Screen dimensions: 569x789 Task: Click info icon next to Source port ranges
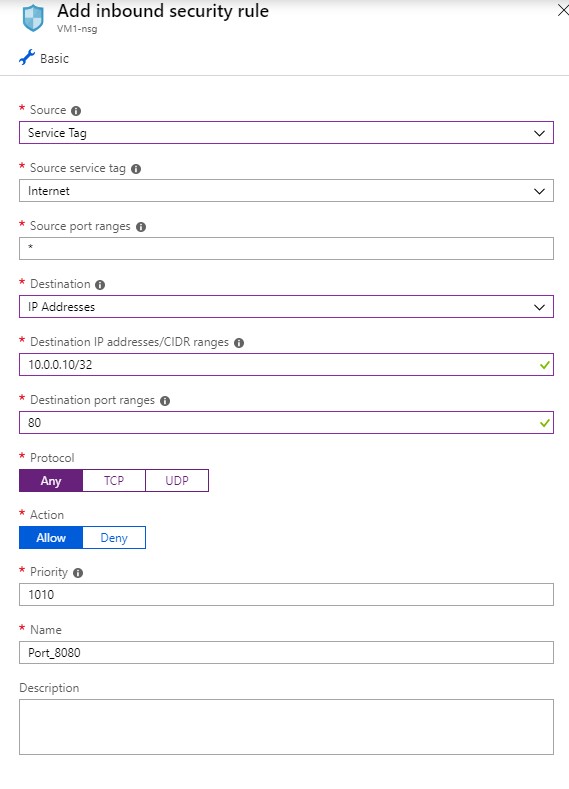point(141,227)
